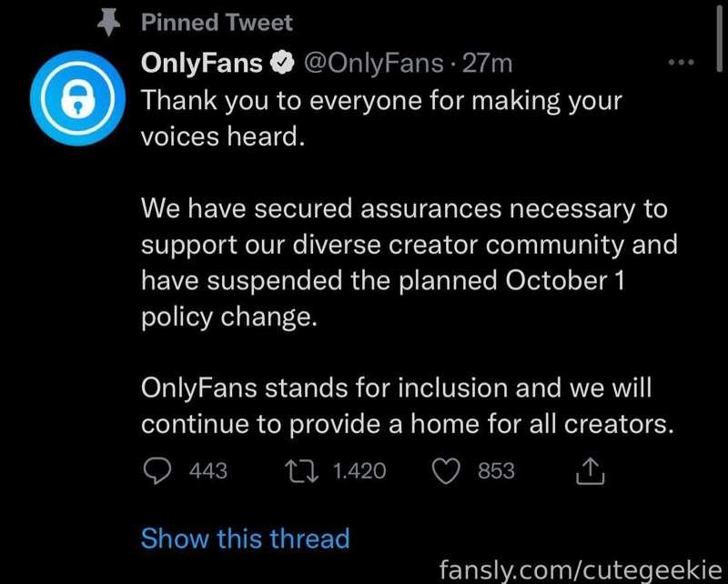Click the "Pinned Tweet" label
The height and width of the screenshot is (584, 728).
[217, 22]
